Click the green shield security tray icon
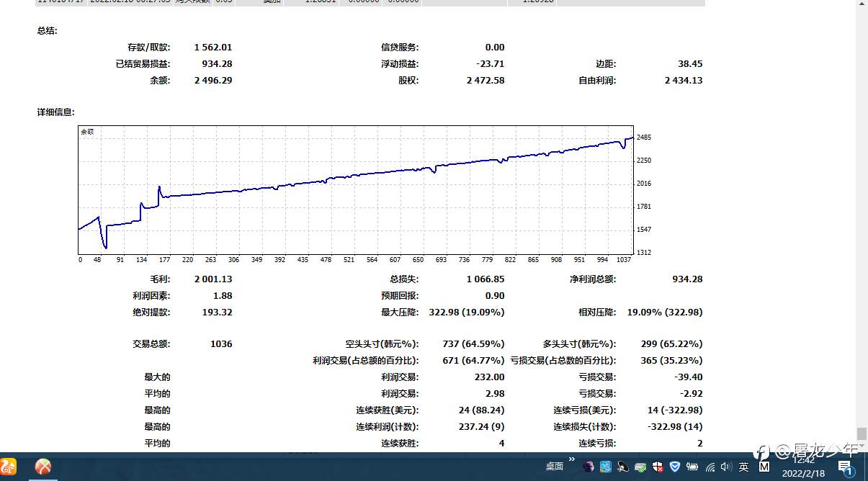The image size is (868, 481). [x=640, y=467]
